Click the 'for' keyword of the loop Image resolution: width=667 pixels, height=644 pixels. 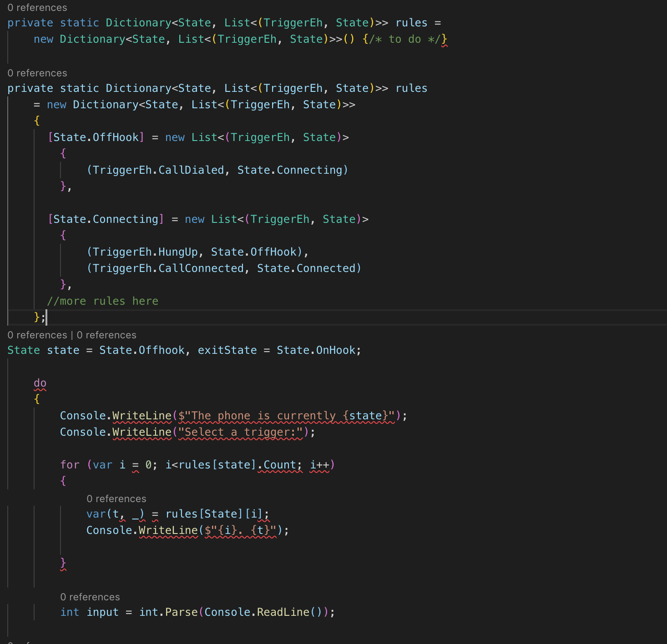(70, 465)
